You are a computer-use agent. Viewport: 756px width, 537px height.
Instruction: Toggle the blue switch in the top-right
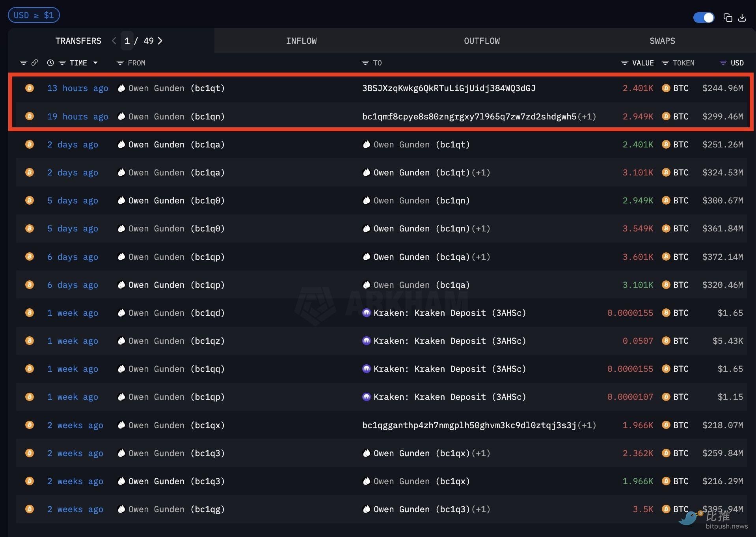point(704,18)
